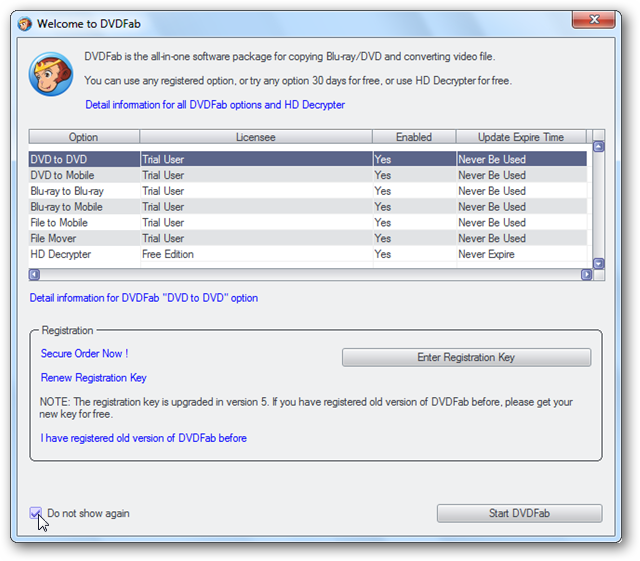Click the Start DVDFab button
This screenshot has height=561, width=640.
(519, 513)
